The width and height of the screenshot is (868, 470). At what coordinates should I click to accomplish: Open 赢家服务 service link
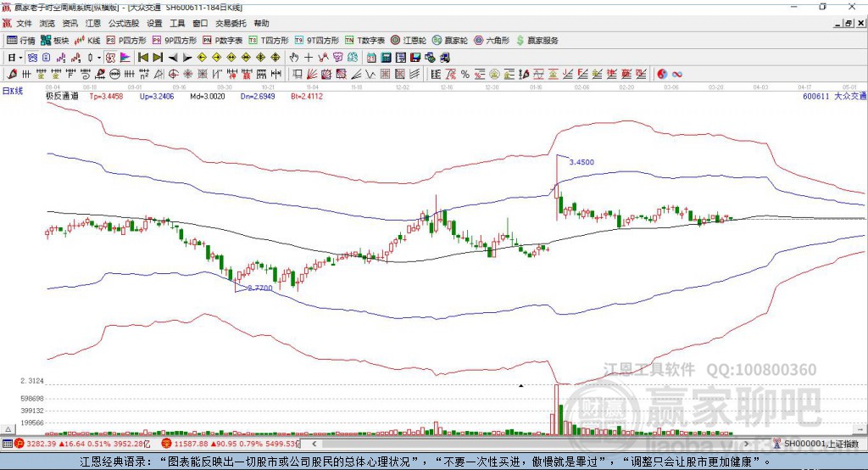click(537, 41)
